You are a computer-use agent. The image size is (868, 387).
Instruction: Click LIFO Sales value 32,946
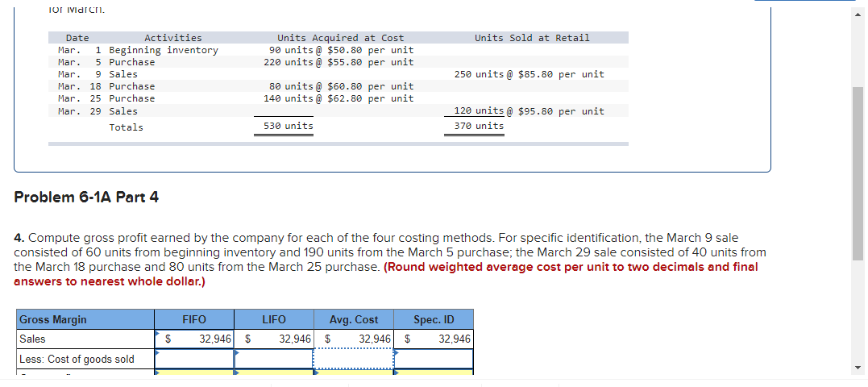point(294,339)
